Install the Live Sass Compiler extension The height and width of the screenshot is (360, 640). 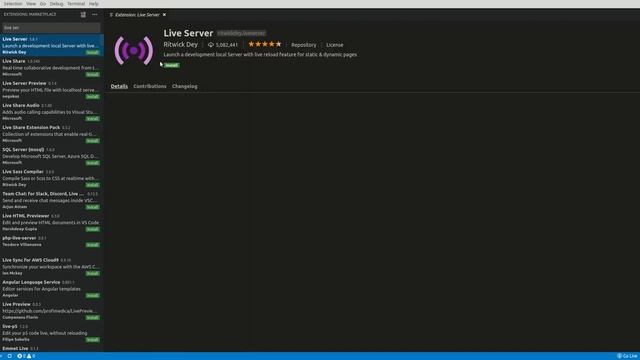(93, 185)
